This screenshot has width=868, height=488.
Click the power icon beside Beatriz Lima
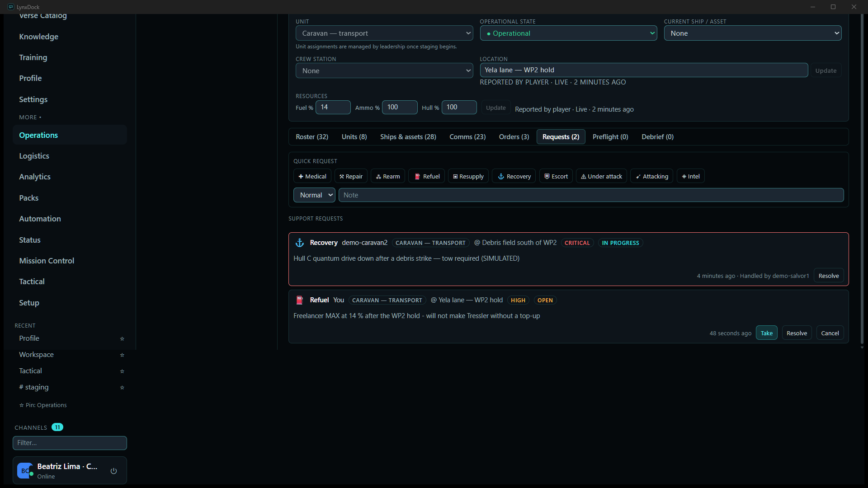(113, 471)
